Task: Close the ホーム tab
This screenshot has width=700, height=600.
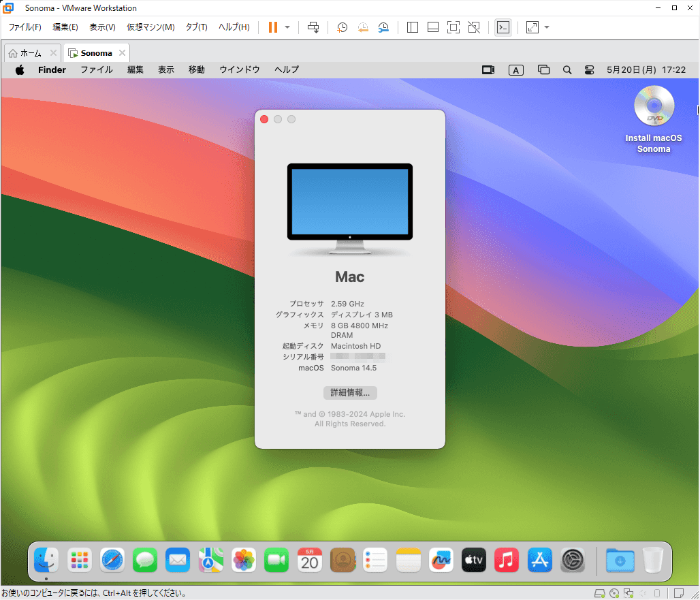Action: 53,52
